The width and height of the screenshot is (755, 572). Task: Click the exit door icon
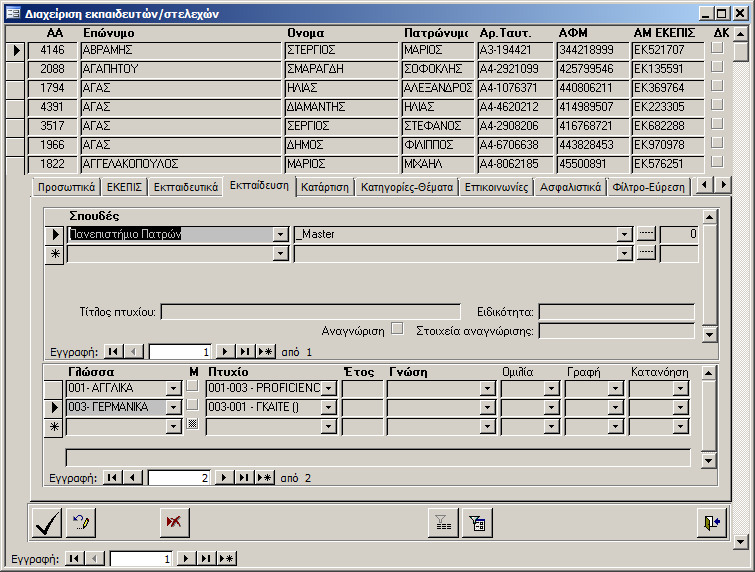coord(711,521)
